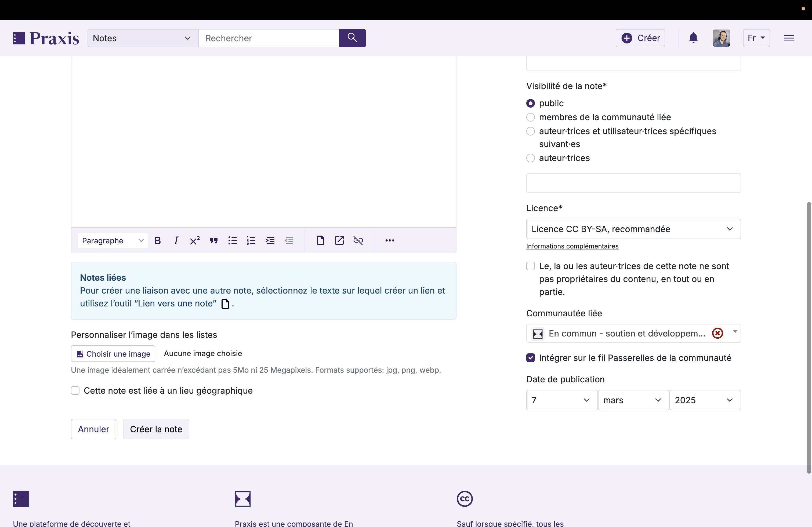812x527 pixels.
Task: Select auteur·trices only visibility
Action: click(x=531, y=158)
